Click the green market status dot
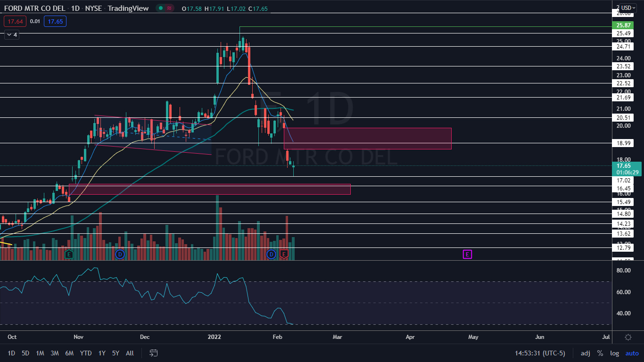Viewport: 644px width, 362px height. 161,8
